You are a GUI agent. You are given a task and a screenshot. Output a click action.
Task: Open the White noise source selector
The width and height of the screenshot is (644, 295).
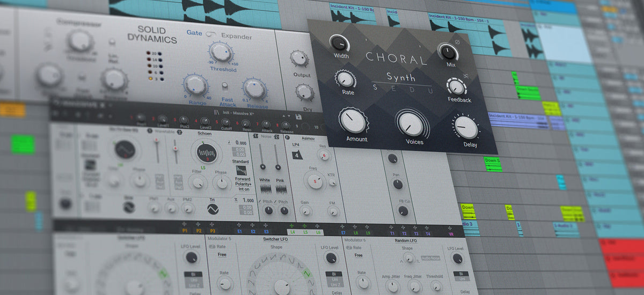tap(265, 180)
